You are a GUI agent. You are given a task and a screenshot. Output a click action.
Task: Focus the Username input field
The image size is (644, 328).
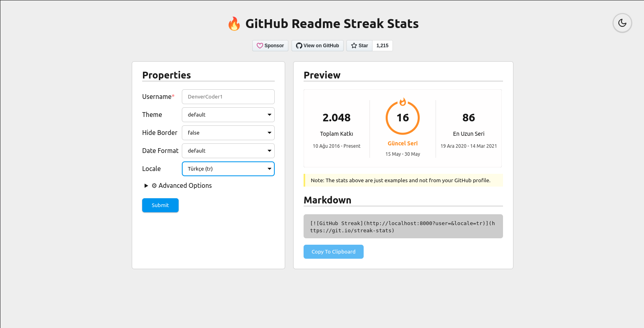coord(228,97)
